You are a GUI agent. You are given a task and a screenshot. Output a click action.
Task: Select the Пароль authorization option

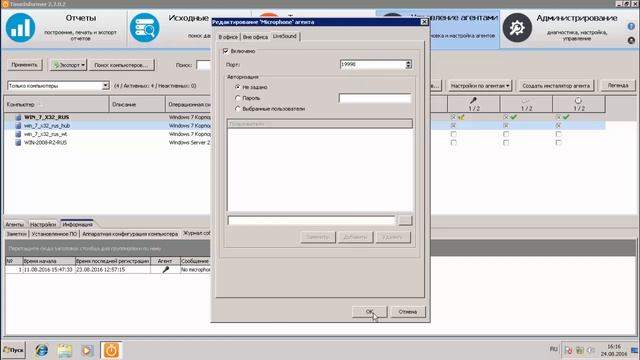238,98
